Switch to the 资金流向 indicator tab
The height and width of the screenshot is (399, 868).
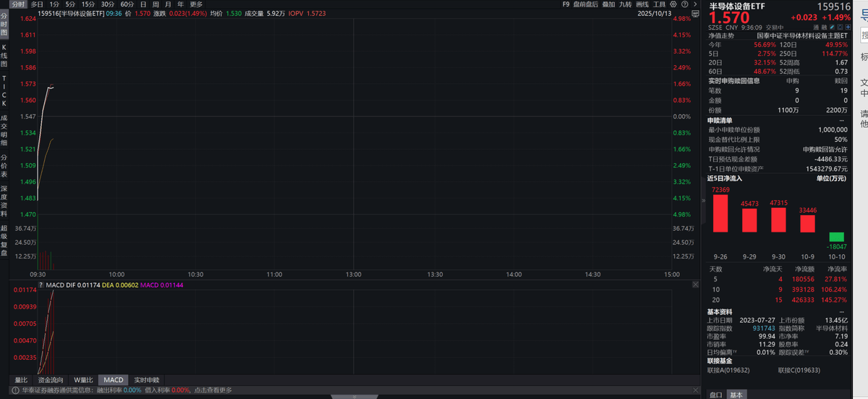pyautogui.click(x=50, y=379)
